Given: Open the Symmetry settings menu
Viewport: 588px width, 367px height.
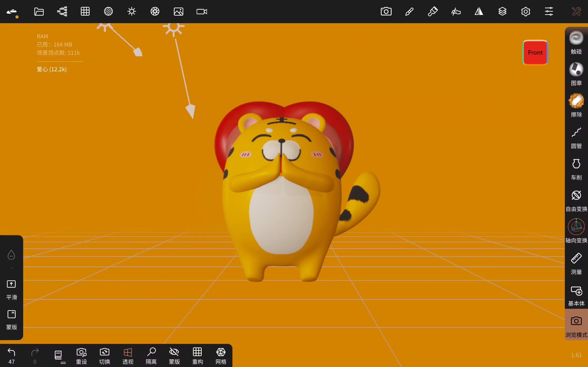Looking at the screenshot, I should coord(479,11).
